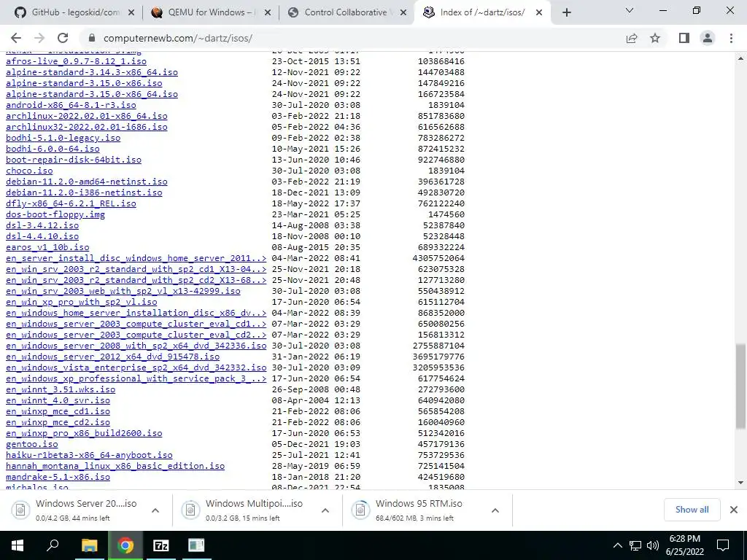Download dos-boot-floppy.img

[55, 215]
